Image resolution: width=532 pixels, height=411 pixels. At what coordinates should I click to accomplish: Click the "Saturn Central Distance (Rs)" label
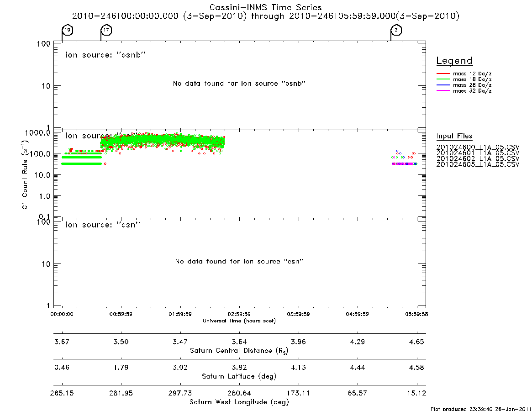pos(239,351)
